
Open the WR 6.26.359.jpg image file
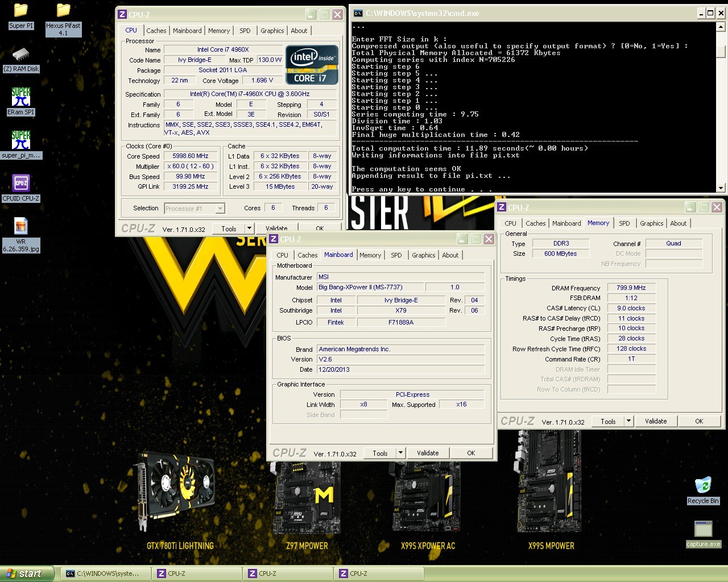click(21, 235)
